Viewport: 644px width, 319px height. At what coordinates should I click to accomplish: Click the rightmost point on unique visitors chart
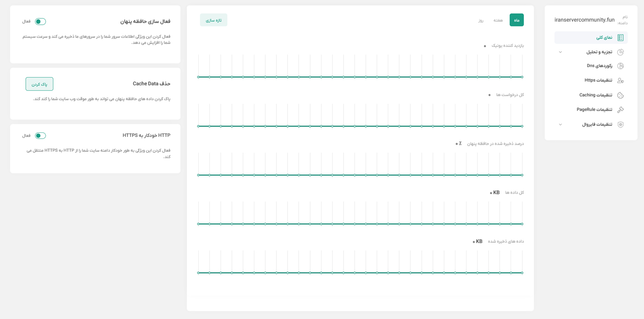pos(522,77)
